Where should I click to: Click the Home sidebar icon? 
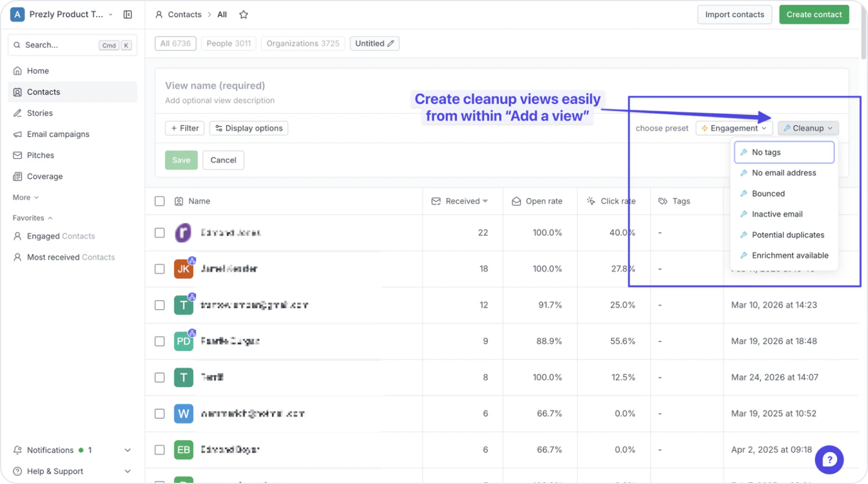pos(18,71)
